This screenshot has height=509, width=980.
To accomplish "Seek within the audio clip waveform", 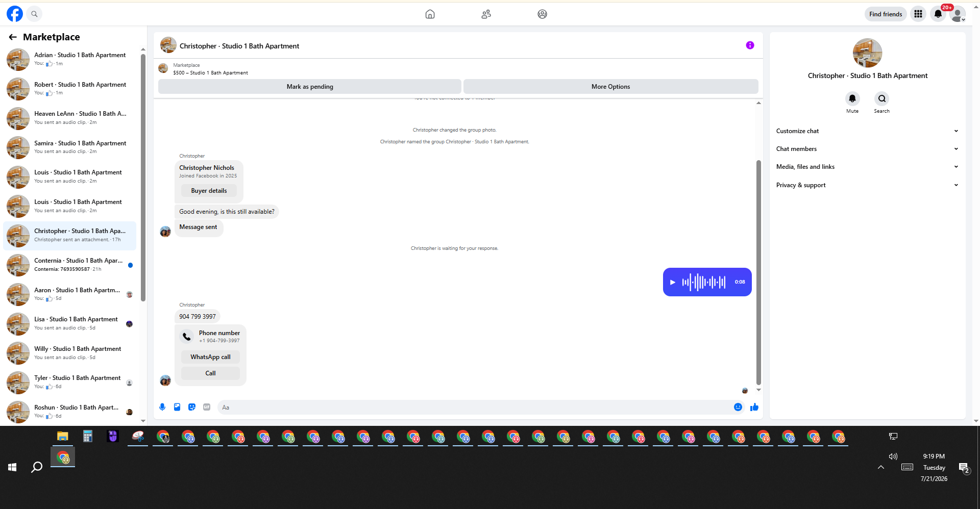I will coord(704,282).
